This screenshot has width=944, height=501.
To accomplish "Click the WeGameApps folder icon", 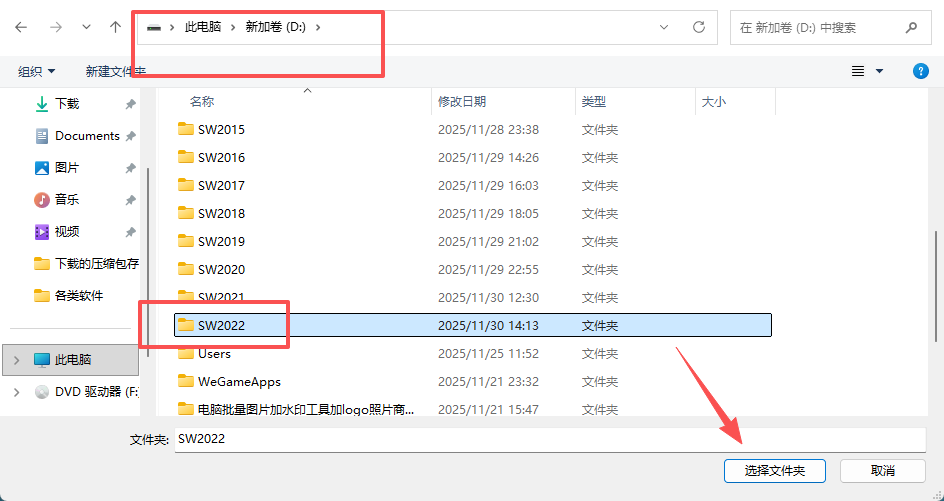I will click(x=186, y=381).
